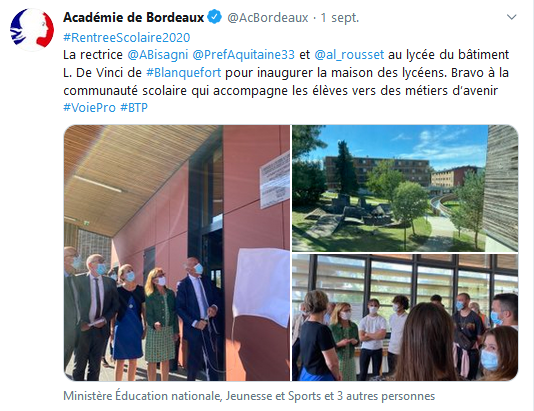The image size is (534, 411).
Task: Open the @AcBordeaux handle link
Action: (x=268, y=18)
